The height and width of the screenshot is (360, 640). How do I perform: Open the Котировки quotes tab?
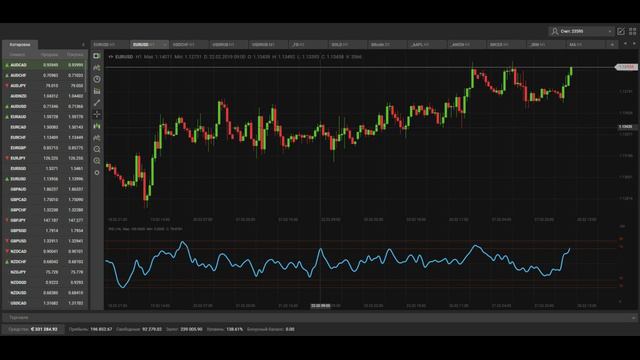tap(20, 44)
